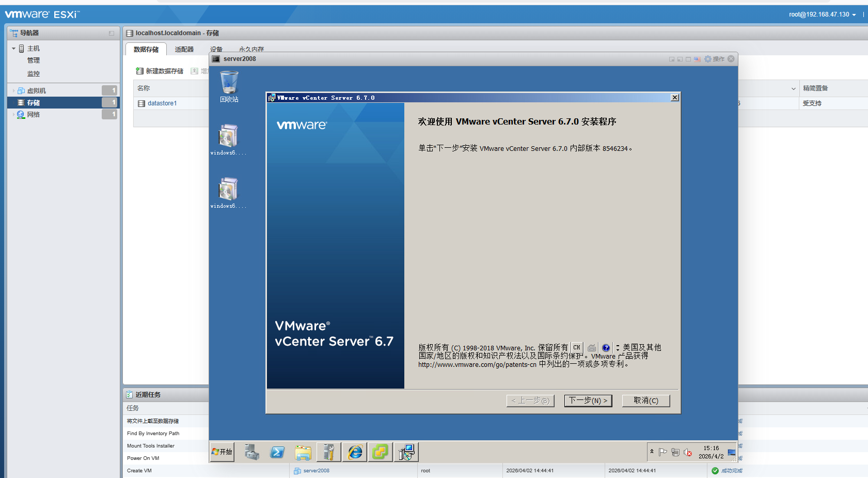Open the 操作 actions gear menu in the console
This screenshot has height=478, width=868.
(x=715, y=59)
